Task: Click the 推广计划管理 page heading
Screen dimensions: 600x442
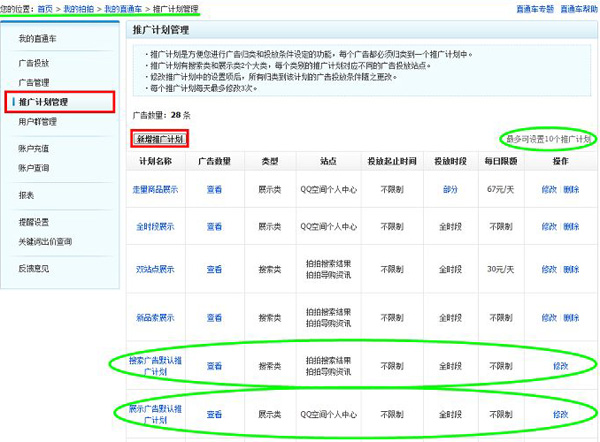Action: pyautogui.click(x=161, y=30)
